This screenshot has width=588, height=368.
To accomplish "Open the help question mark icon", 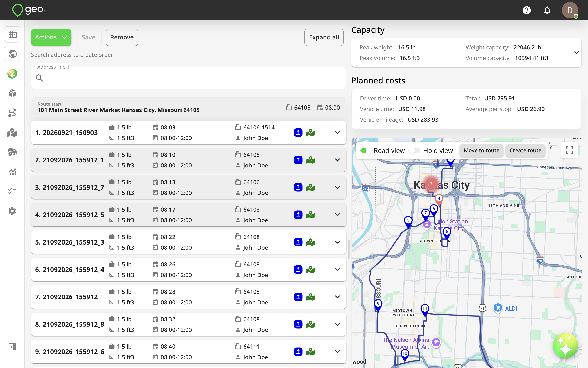I will tap(527, 10).
